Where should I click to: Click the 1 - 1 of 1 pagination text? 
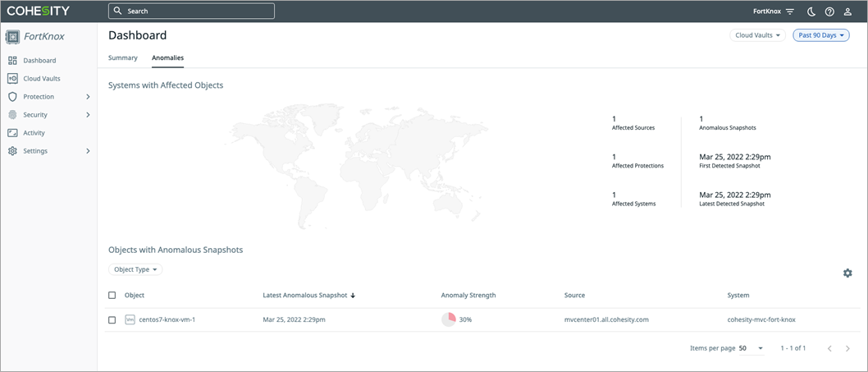pyautogui.click(x=793, y=349)
